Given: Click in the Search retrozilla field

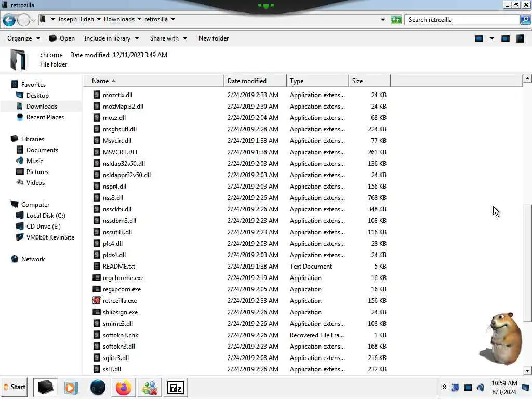Looking at the screenshot, I should coord(462,20).
